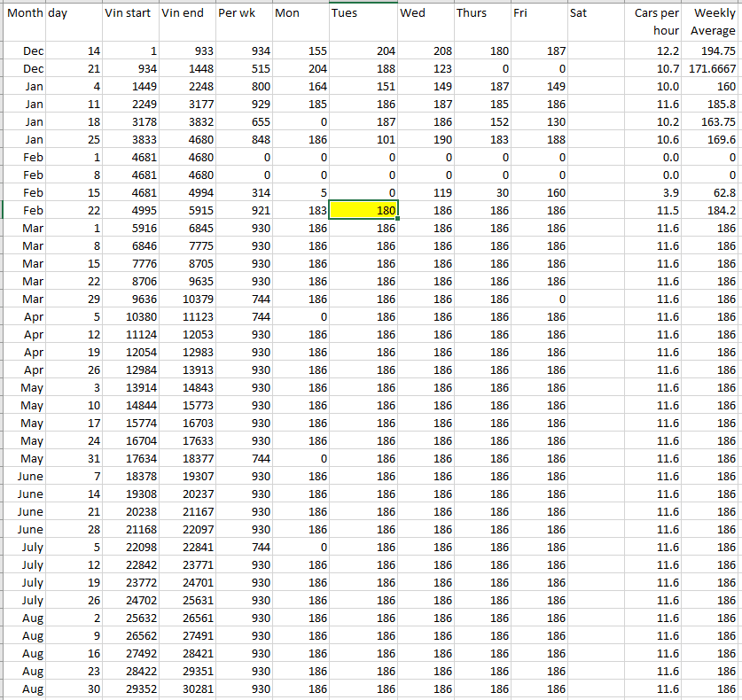Select the Weekly Average header cell
Viewport: 742px width, 700px height.
coord(712,22)
